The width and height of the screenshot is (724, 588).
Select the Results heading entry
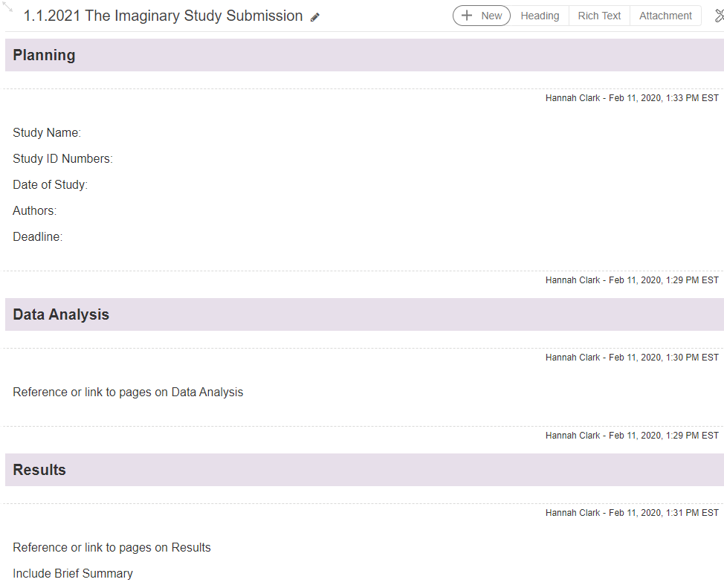point(39,470)
